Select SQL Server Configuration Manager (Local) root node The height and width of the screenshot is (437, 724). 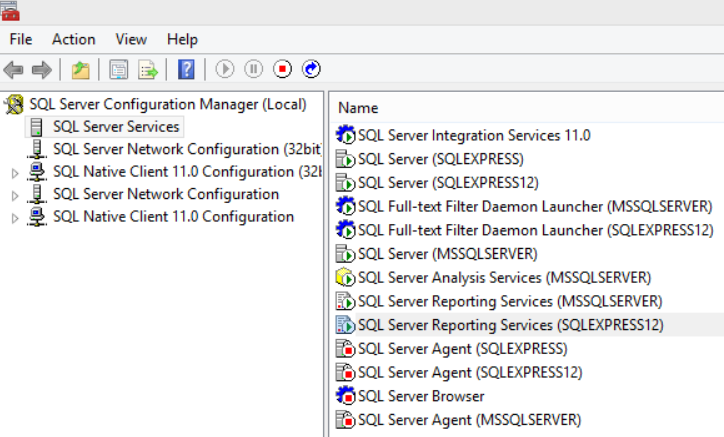[x=168, y=104]
